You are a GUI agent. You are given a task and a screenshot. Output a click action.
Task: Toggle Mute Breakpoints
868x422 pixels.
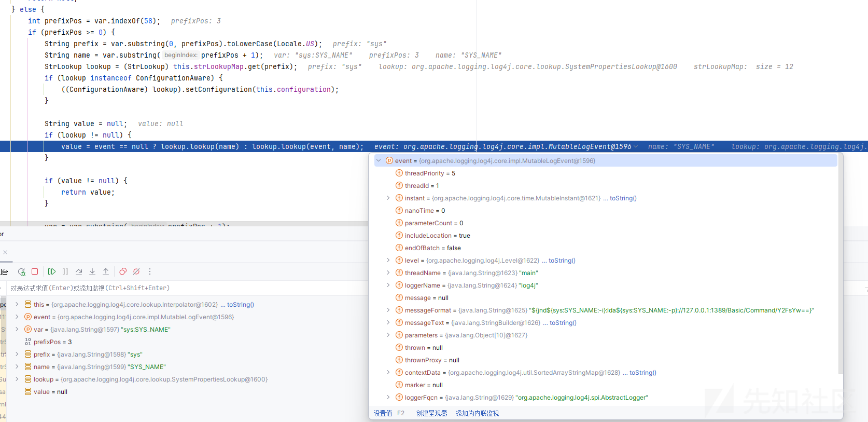(136, 271)
